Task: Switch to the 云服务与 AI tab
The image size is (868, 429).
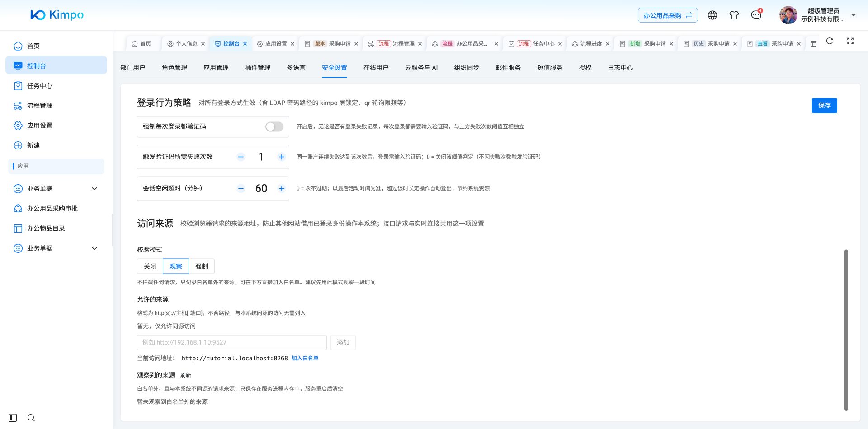Action: tap(421, 68)
